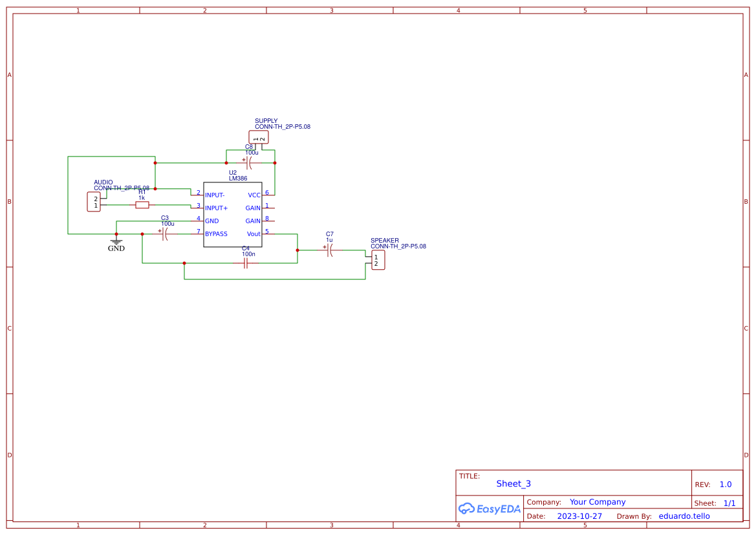Click the C8 100u supply capacitor
Screen dimensions: 756x535
click(x=249, y=162)
